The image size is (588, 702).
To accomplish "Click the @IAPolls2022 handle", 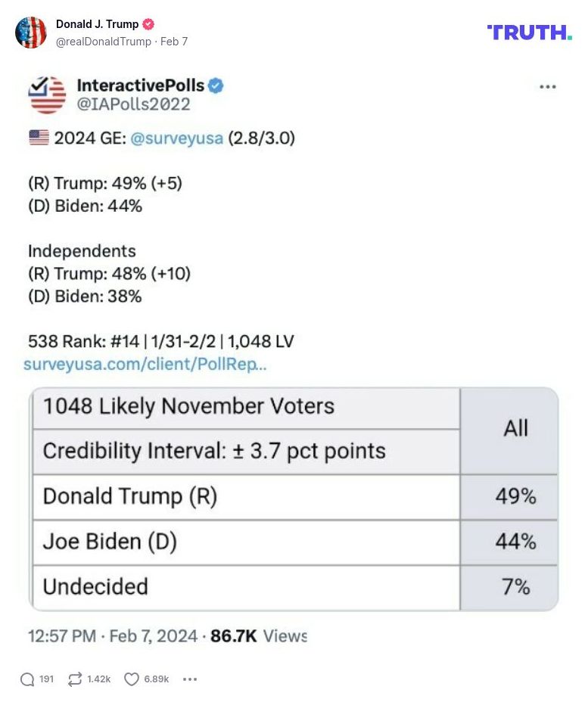I will click(x=133, y=102).
